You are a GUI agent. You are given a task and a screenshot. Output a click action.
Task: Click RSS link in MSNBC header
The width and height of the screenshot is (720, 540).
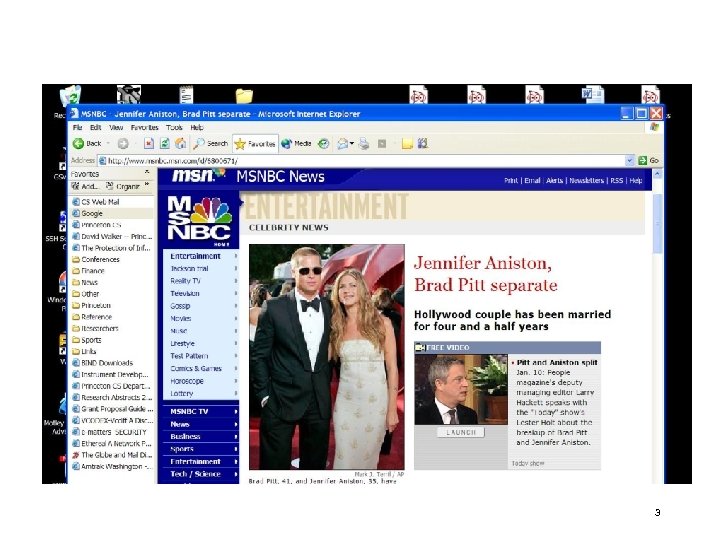(x=617, y=180)
